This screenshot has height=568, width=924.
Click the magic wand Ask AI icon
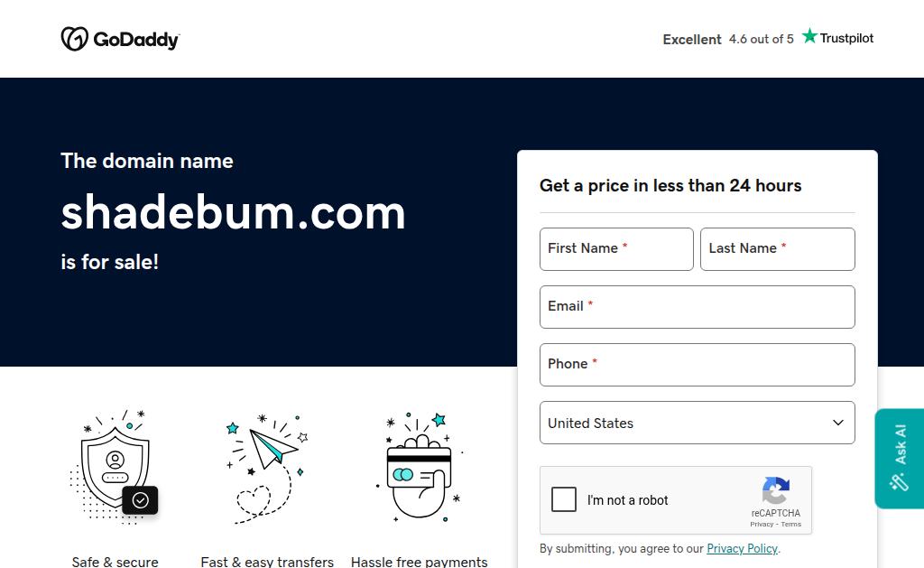(899, 482)
